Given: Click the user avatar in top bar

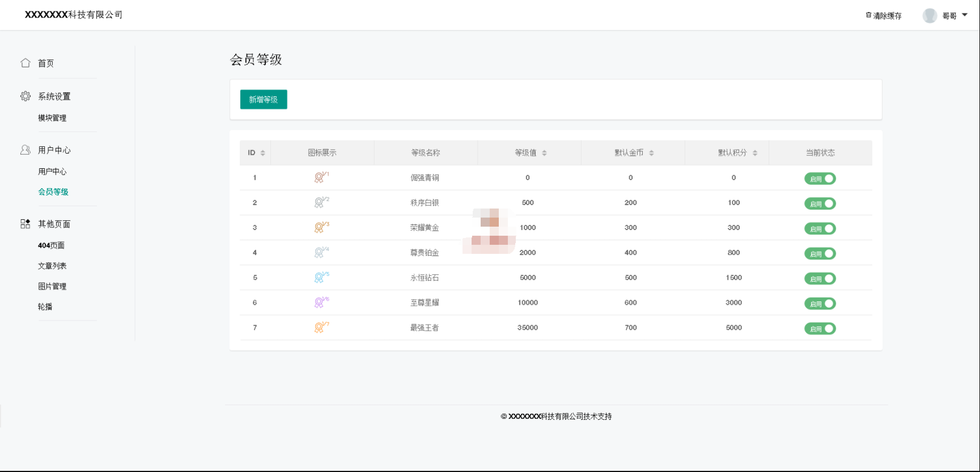Looking at the screenshot, I should (x=930, y=16).
